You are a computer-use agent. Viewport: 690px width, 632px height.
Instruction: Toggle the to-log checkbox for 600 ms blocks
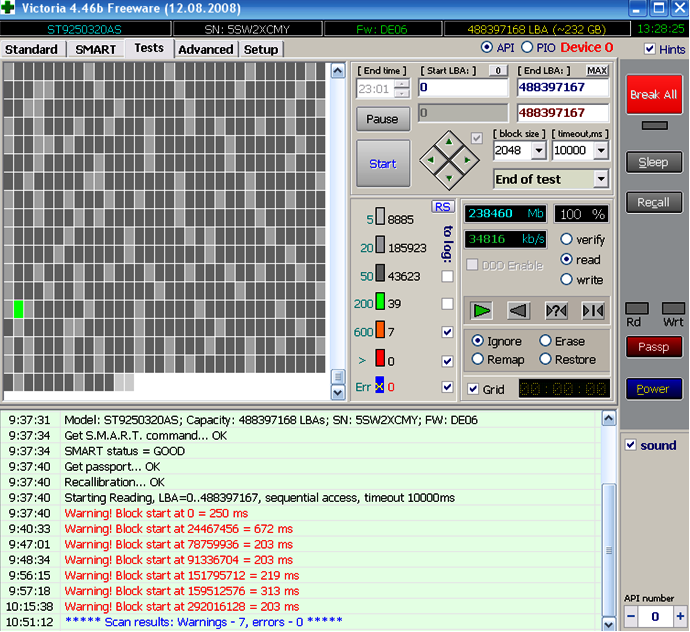[447, 332]
